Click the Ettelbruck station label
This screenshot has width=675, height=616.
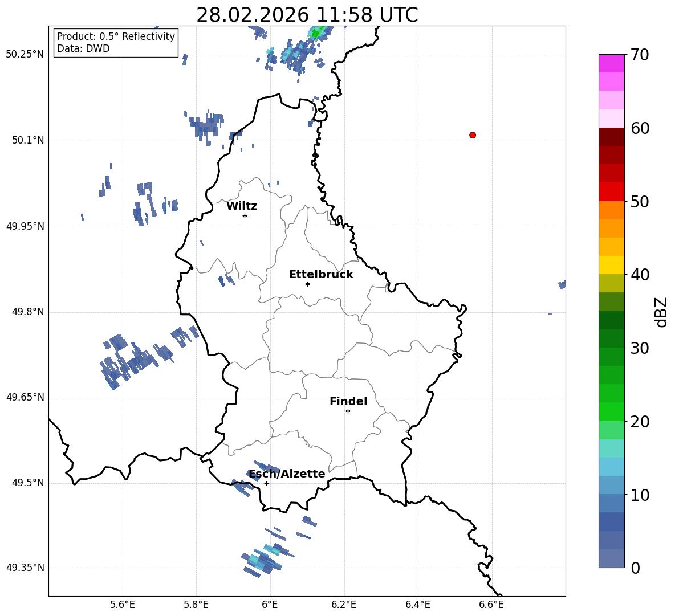[321, 275]
